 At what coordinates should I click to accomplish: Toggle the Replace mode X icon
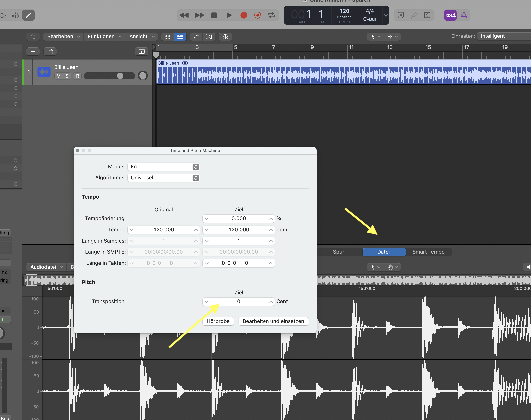point(401,15)
